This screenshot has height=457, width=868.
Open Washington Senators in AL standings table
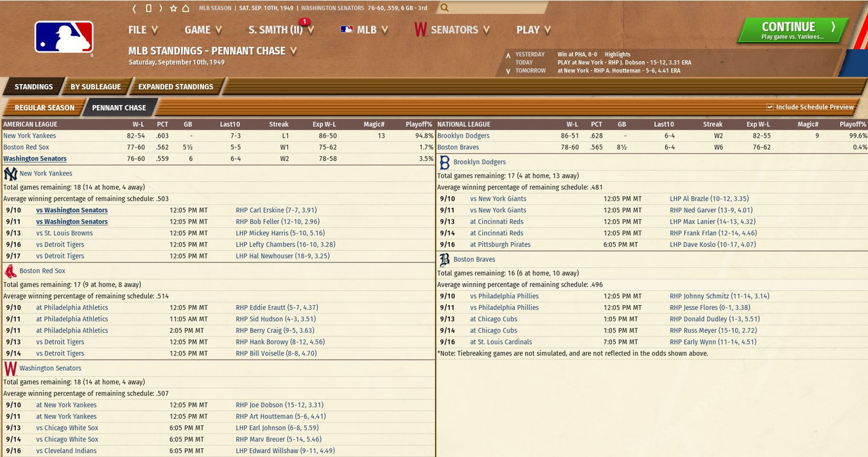click(35, 159)
